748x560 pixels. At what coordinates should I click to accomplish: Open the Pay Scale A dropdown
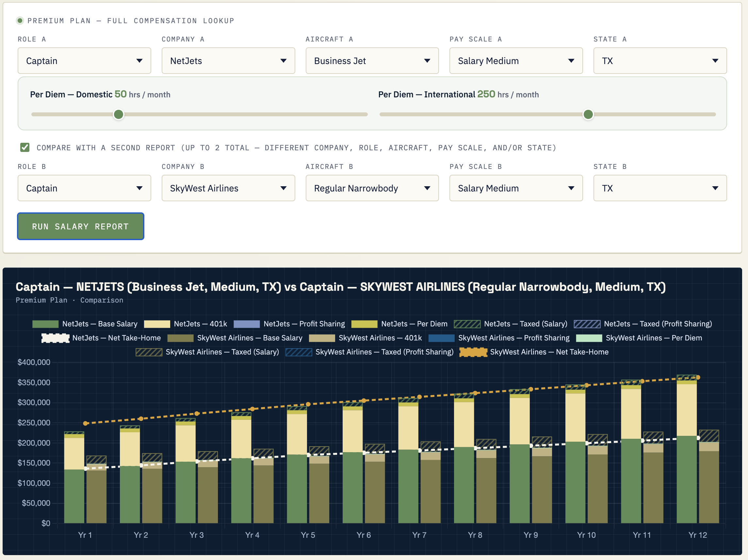tap(516, 61)
